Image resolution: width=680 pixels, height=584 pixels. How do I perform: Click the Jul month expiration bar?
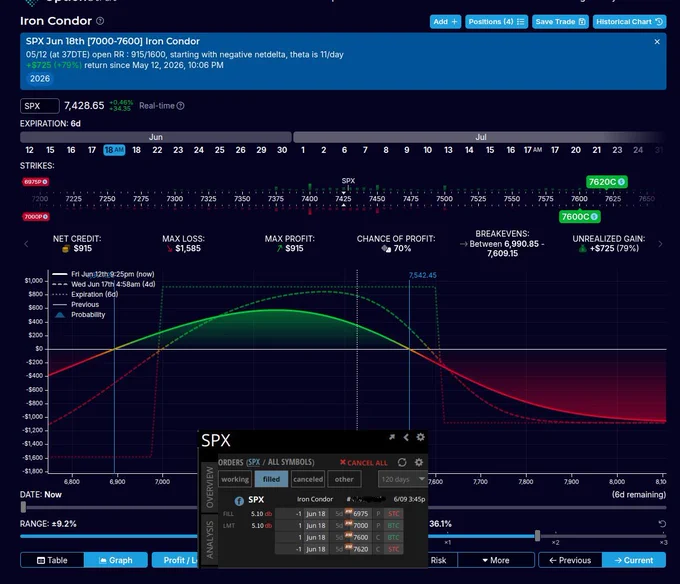tap(480, 137)
